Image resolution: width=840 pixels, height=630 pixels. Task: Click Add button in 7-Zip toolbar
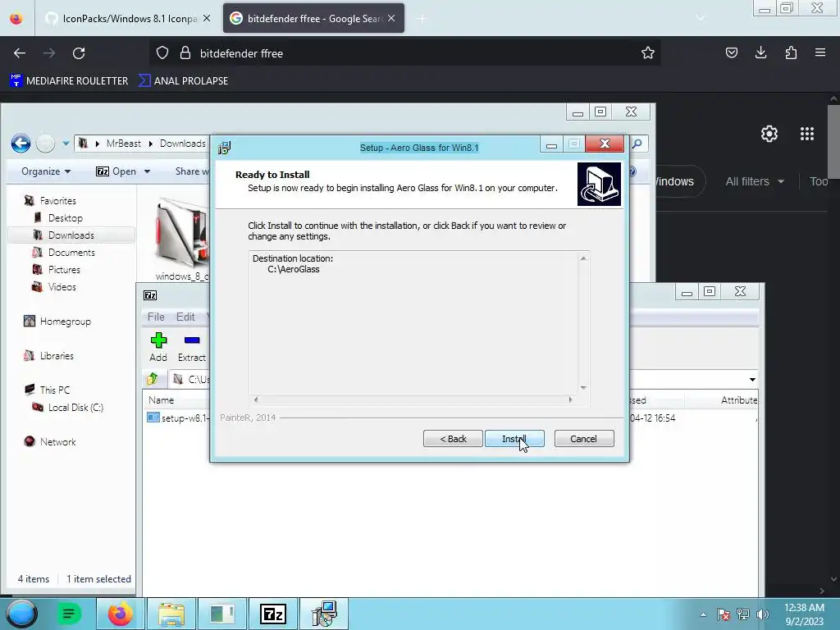158,347
